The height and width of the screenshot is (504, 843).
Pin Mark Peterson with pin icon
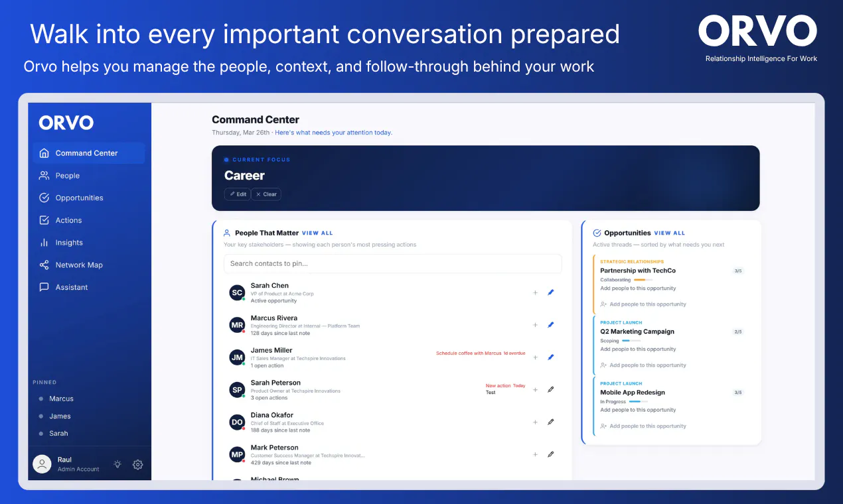pyautogui.click(x=551, y=454)
